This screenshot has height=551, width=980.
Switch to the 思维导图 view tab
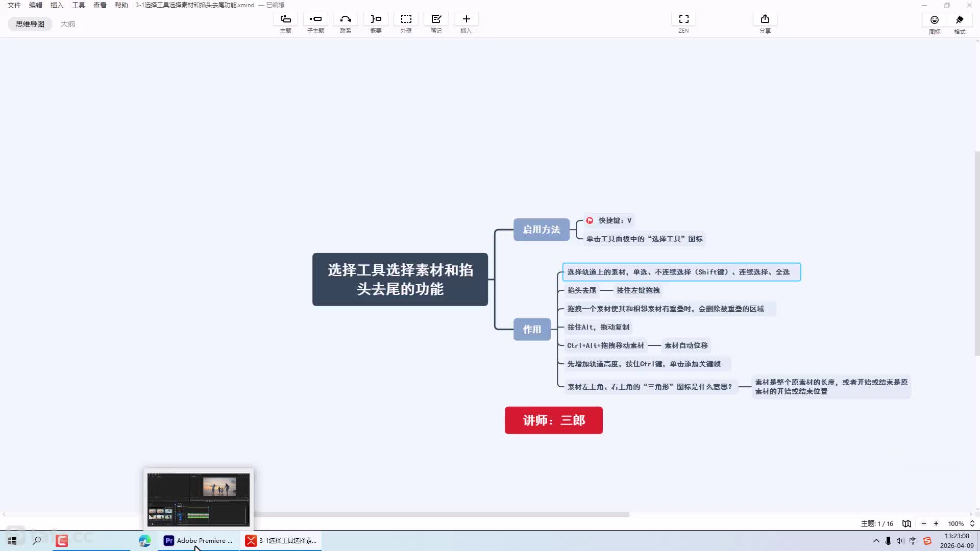click(x=30, y=24)
